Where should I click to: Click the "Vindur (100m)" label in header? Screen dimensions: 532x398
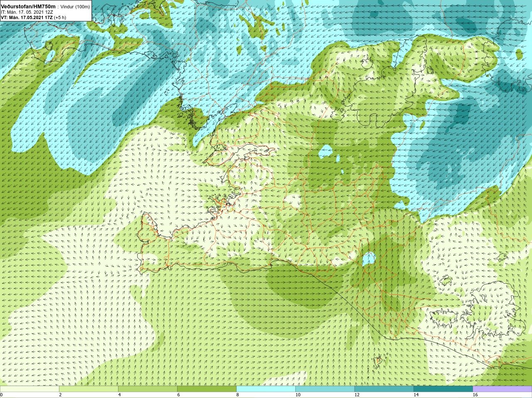click(75, 7)
